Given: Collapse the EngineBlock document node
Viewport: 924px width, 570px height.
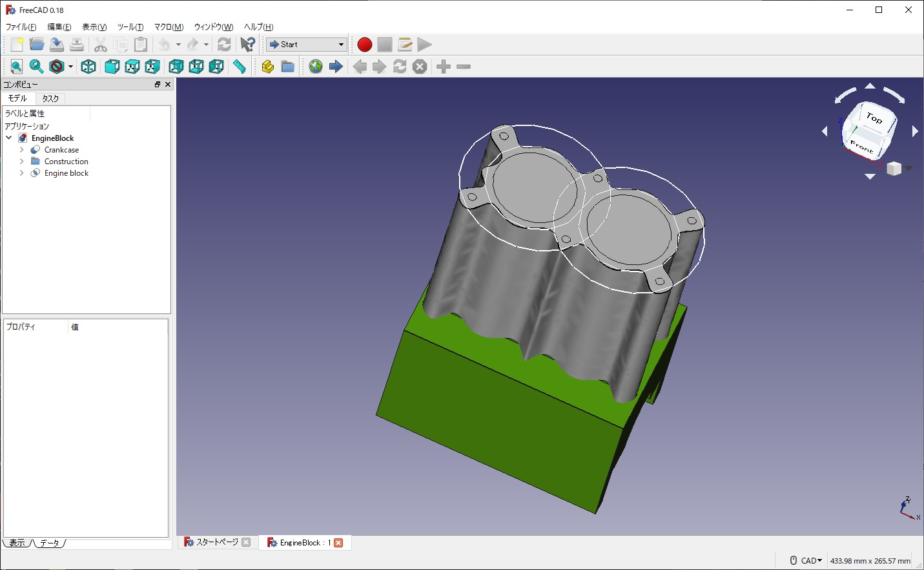Looking at the screenshot, I should tap(9, 138).
